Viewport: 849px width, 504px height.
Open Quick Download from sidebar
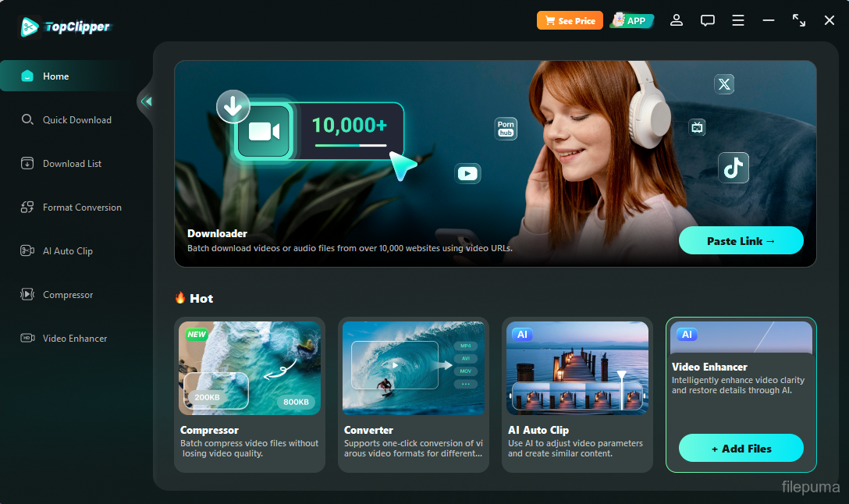[x=76, y=120]
